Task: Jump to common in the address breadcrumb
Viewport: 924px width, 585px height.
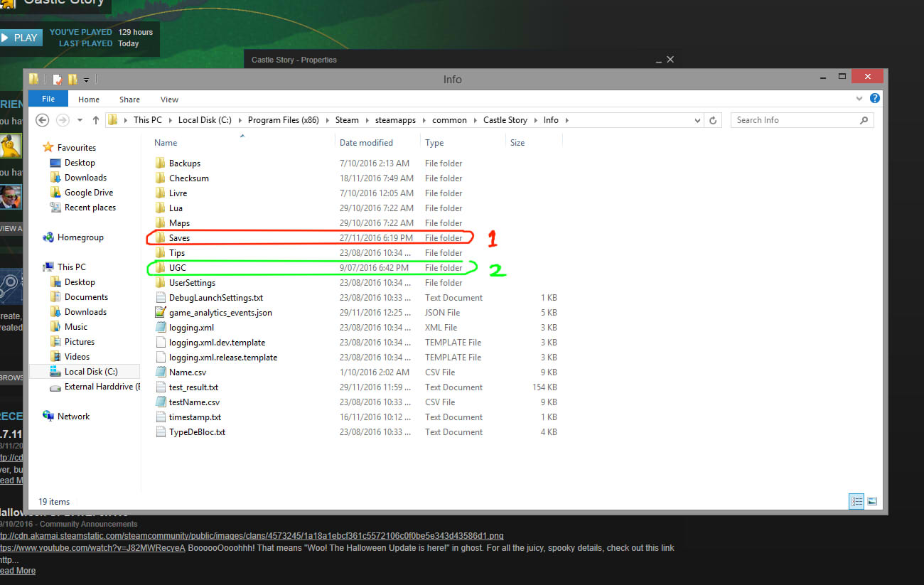Action: click(x=449, y=120)
